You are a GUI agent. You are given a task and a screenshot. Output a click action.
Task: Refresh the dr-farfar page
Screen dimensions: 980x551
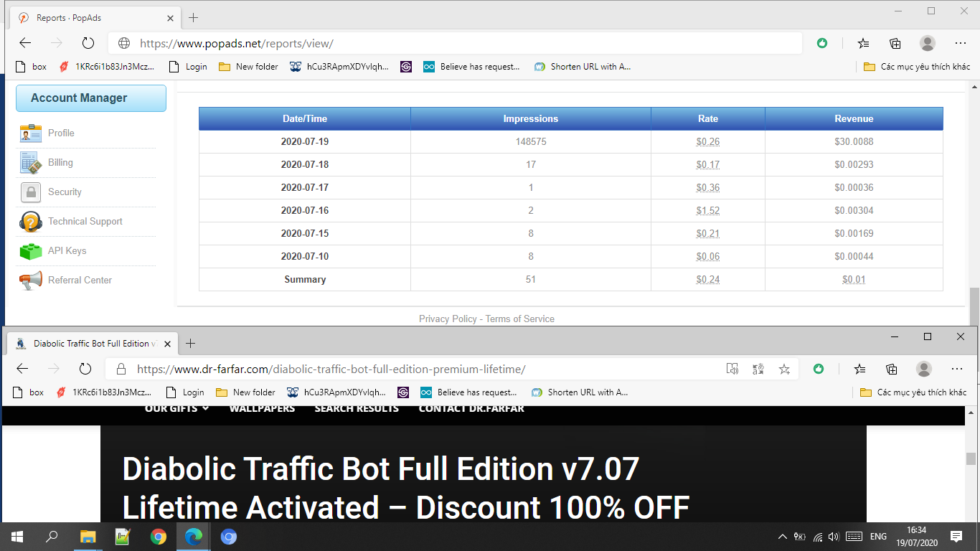pos(85,369)
